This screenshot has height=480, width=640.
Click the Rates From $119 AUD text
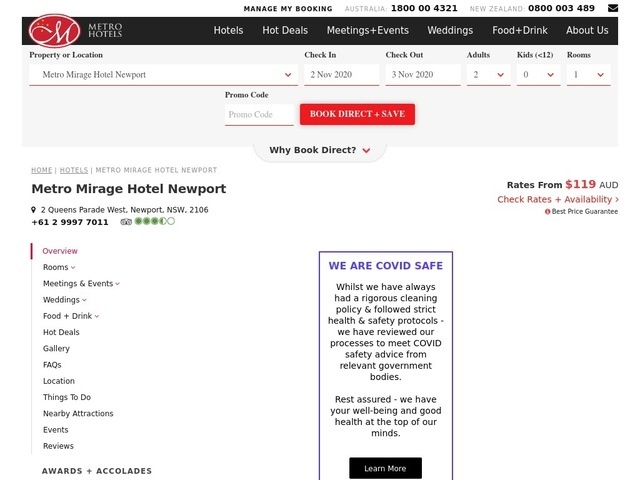(562, 184)
